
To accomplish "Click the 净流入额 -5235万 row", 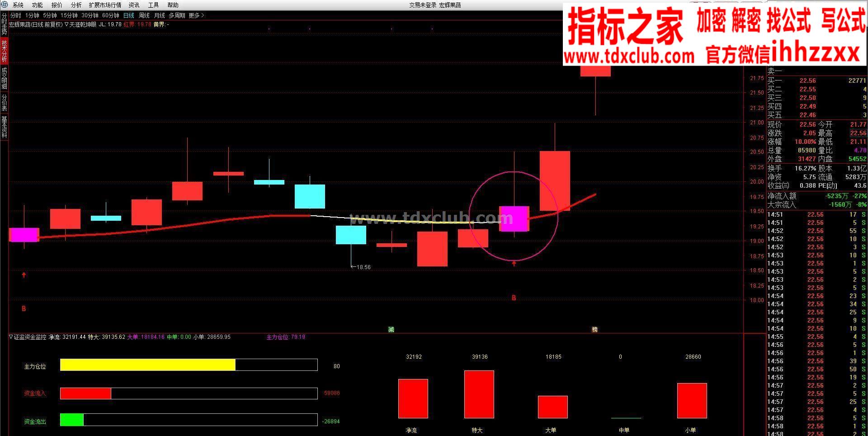I will 817,196.
